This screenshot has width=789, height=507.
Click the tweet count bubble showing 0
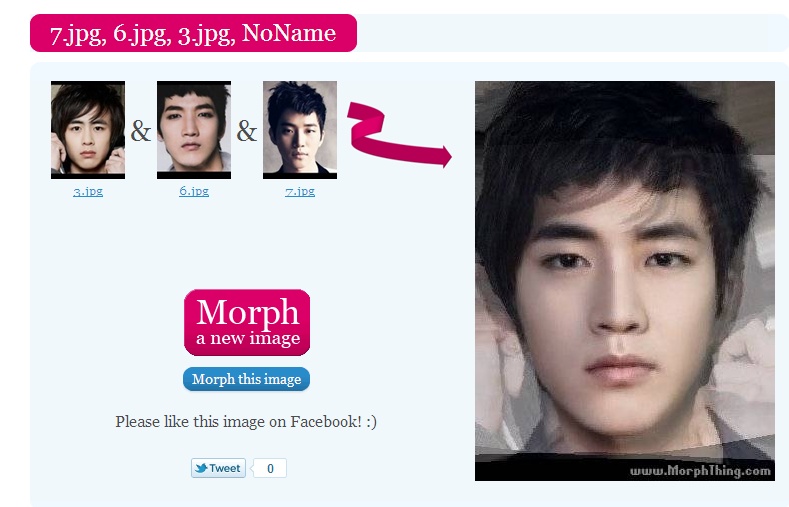click(270, 468)
